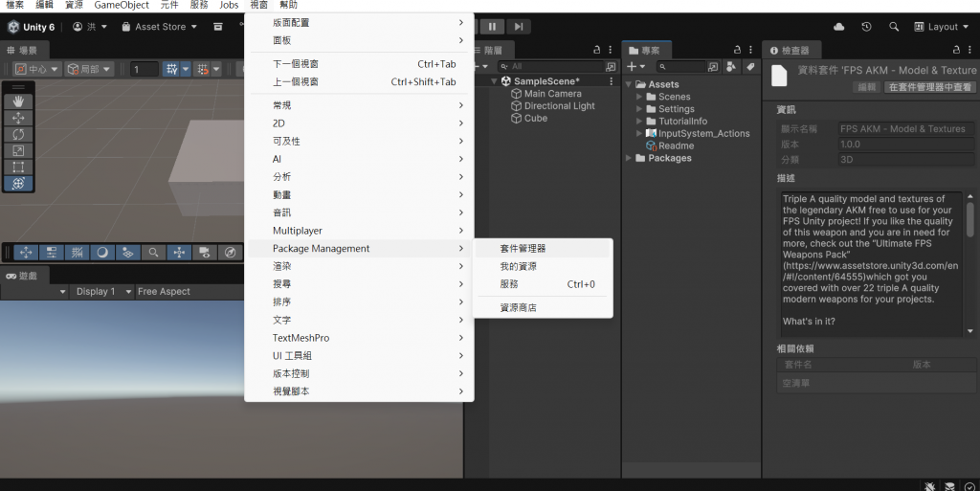The image size is (980, 491).
Task: Open the undo history icon
Action: (866, 27)
